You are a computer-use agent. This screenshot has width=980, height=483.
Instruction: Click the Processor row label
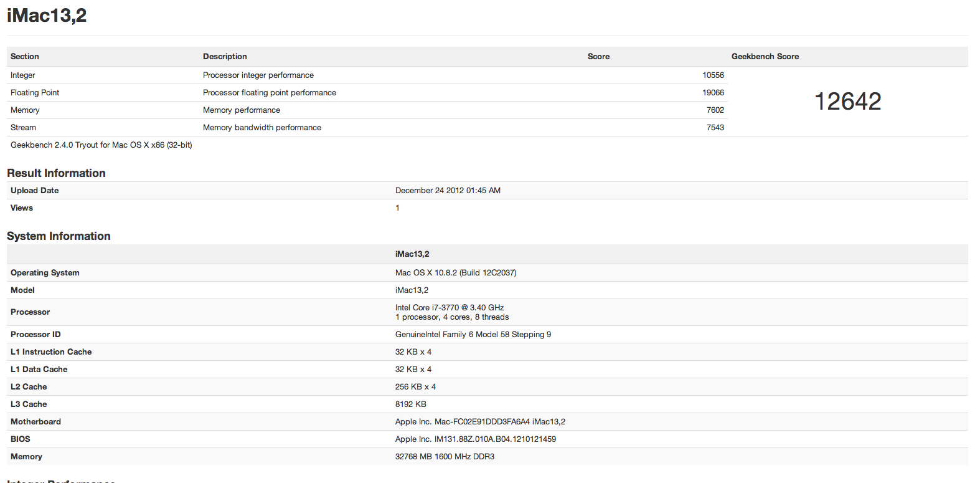(30, 312)
